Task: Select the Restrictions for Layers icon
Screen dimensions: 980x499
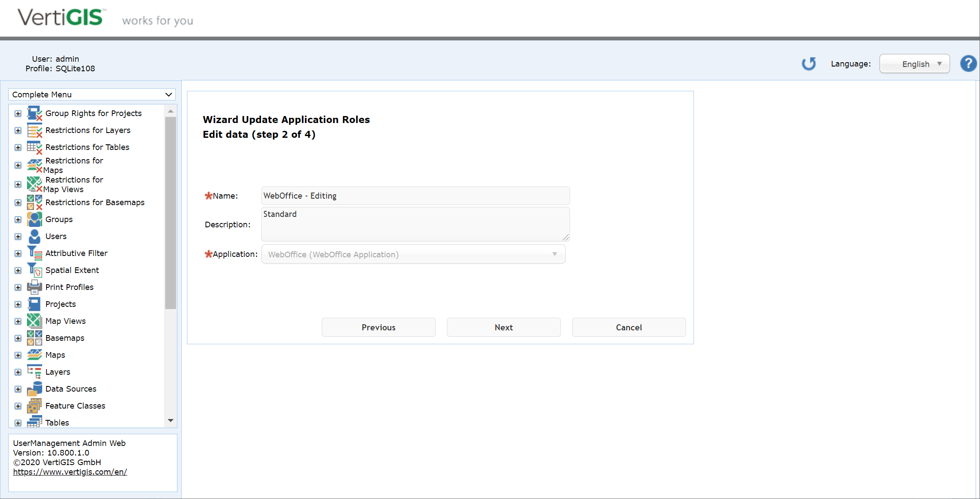Action: click(x=34, y=130)
